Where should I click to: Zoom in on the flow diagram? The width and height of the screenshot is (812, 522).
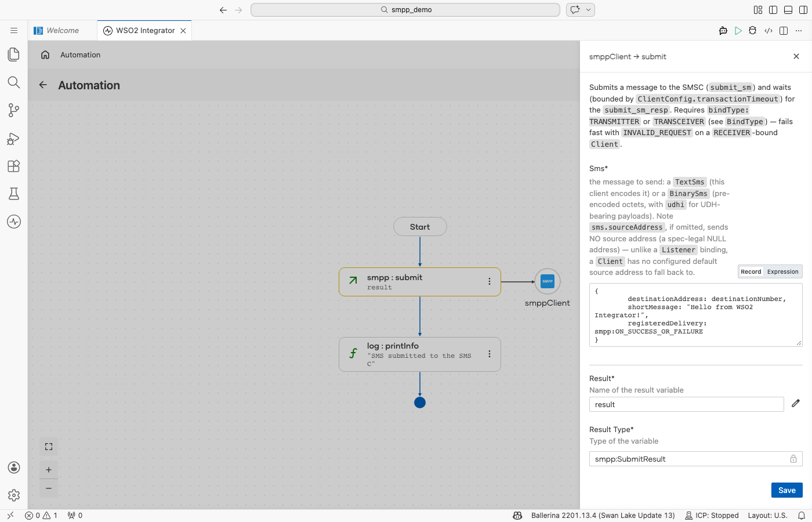coord(49,470)
